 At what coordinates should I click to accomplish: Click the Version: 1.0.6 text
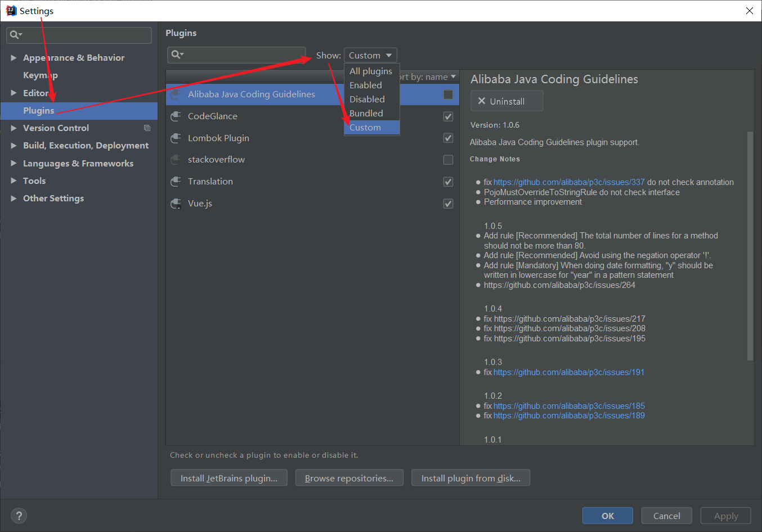(x=495, y=125)
